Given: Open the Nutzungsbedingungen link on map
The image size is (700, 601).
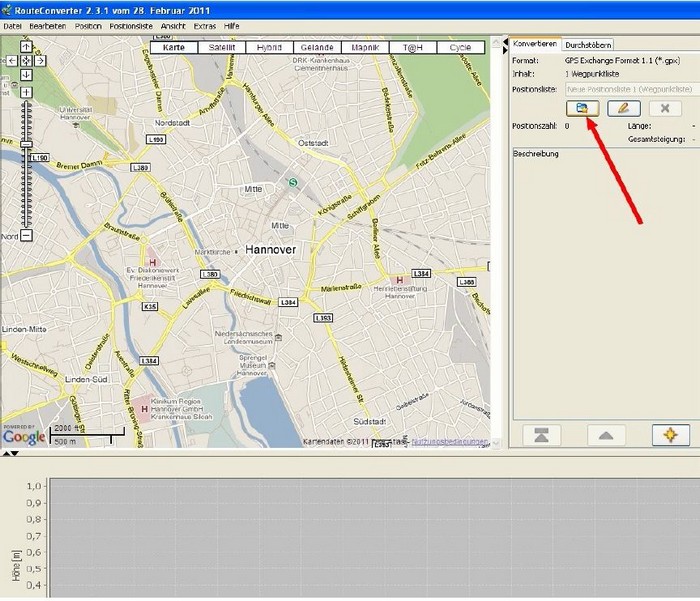Looking at the screenshot, I should tap(450, 442).
